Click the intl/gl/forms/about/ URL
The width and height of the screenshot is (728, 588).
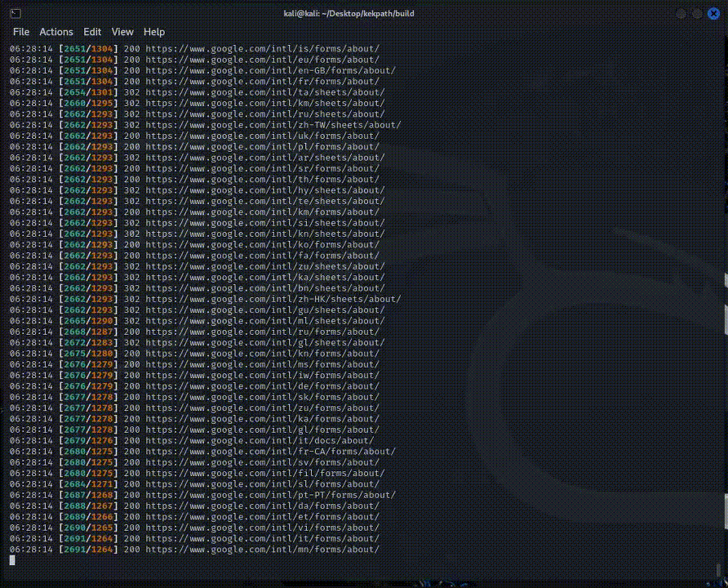[x=262, y=430]
